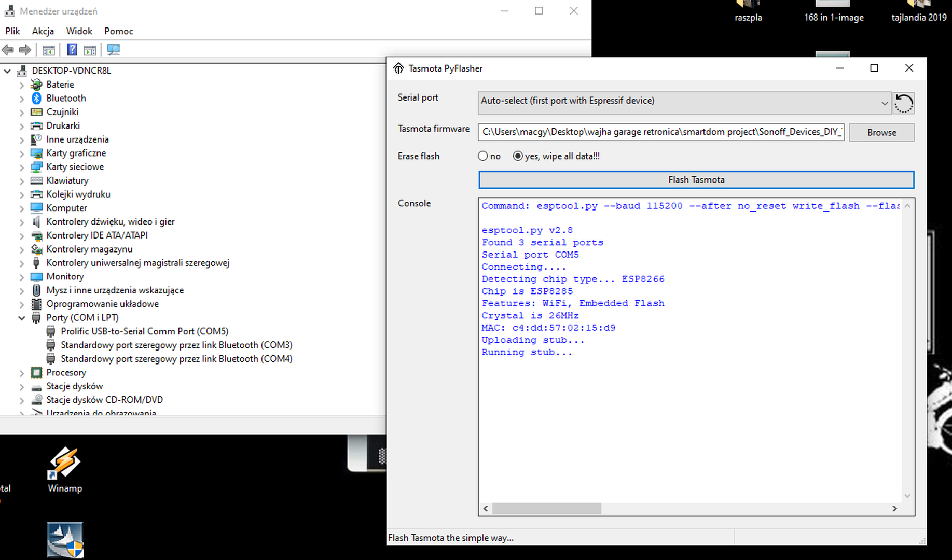The image size is (952, 560).
Task: Click the Kolejki wydruku tree item
Action: [78, 194]
